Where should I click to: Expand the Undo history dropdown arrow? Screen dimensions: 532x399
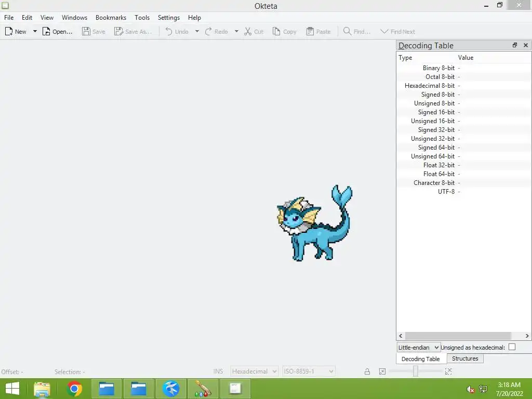click(197, 32)
